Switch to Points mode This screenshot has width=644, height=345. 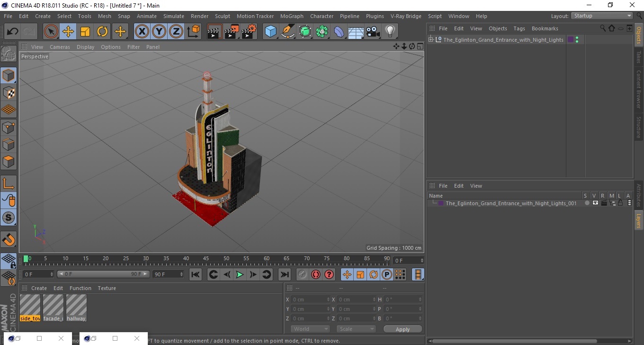coord(9,127)
